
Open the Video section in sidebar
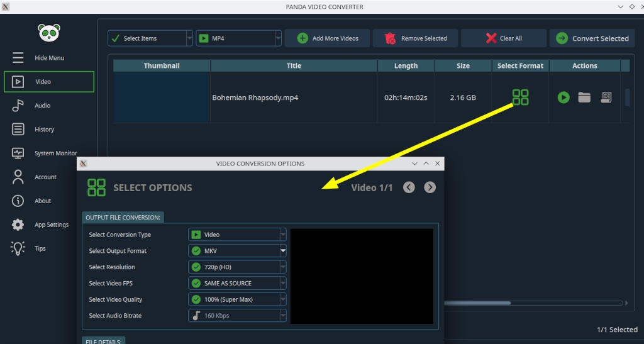point(49,82)
